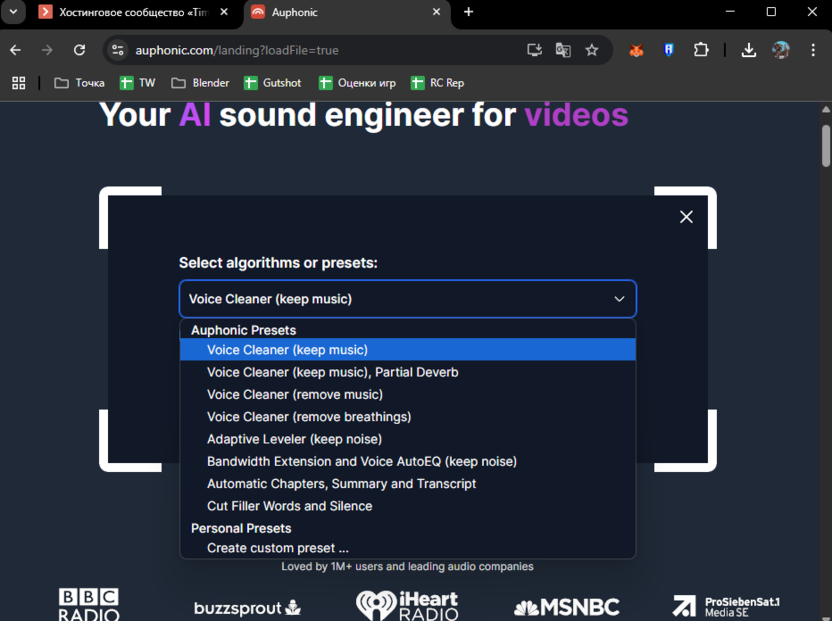
Task: Click the install app icon in address bar
Action: click(x=534, y=50)
